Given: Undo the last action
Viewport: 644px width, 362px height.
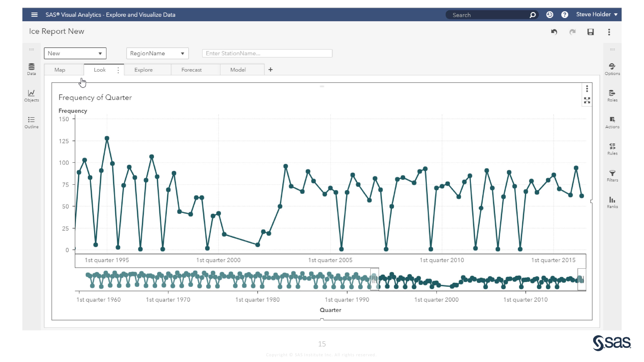Looking at the screenshot, I should pos(554,32).
